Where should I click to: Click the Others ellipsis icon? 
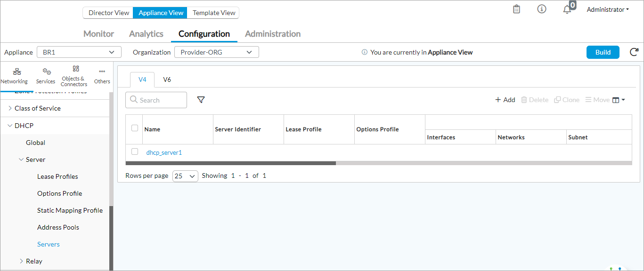click(102, 72)
